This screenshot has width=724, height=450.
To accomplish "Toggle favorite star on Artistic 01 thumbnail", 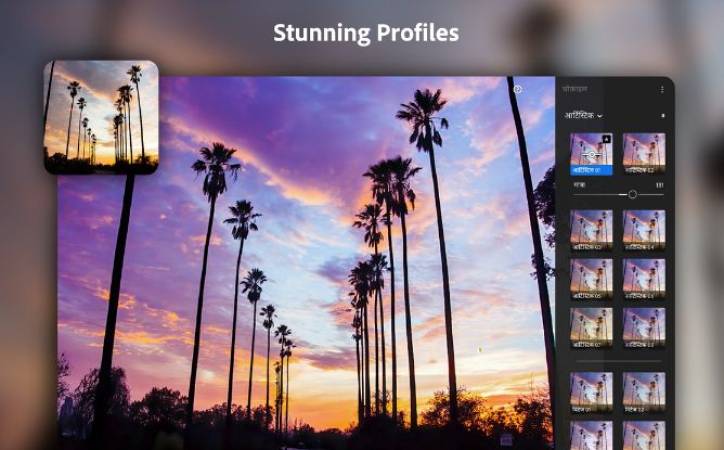I will [607, 139].
